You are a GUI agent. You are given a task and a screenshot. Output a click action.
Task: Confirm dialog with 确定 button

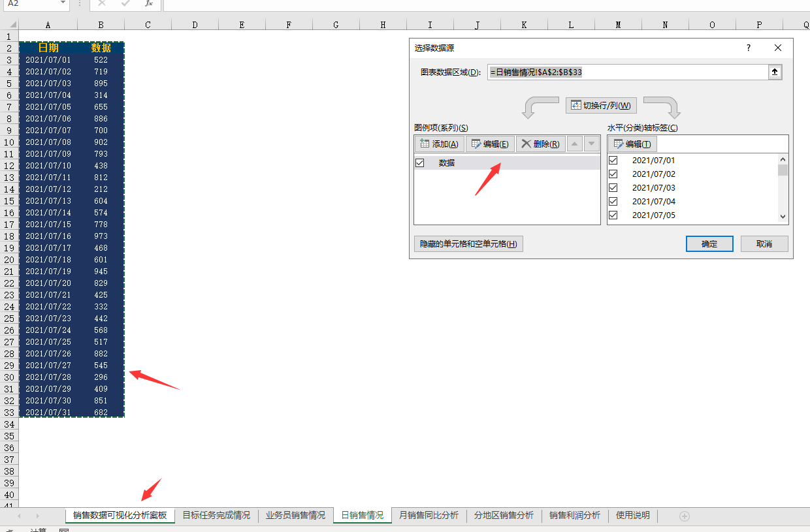709,244
